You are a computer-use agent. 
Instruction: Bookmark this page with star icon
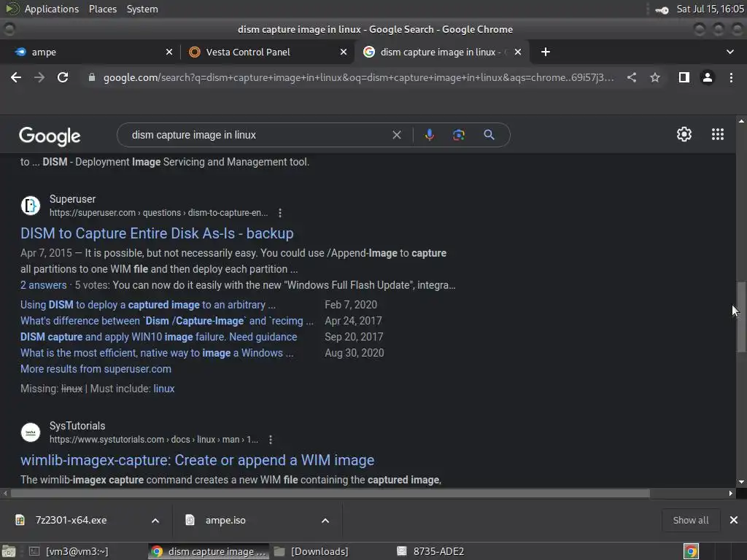655,77
